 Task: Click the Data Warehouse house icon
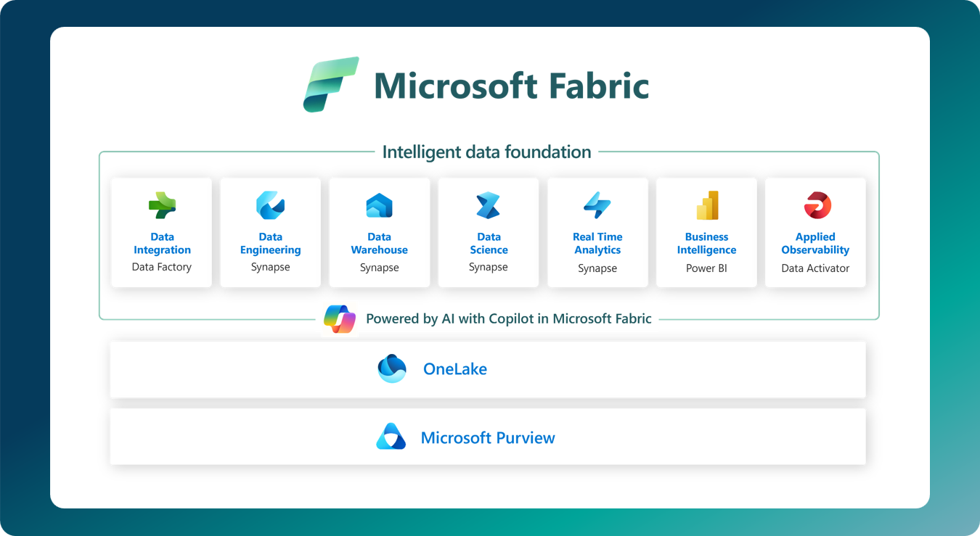(379, 206)
